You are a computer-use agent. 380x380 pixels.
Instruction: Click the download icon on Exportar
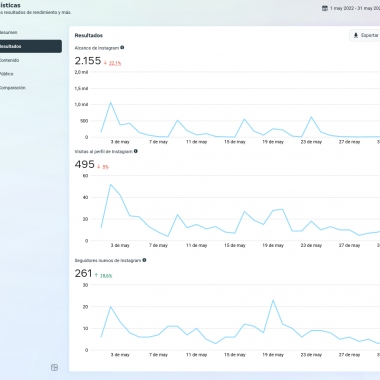pyautogui.click(x=356, y=35)
